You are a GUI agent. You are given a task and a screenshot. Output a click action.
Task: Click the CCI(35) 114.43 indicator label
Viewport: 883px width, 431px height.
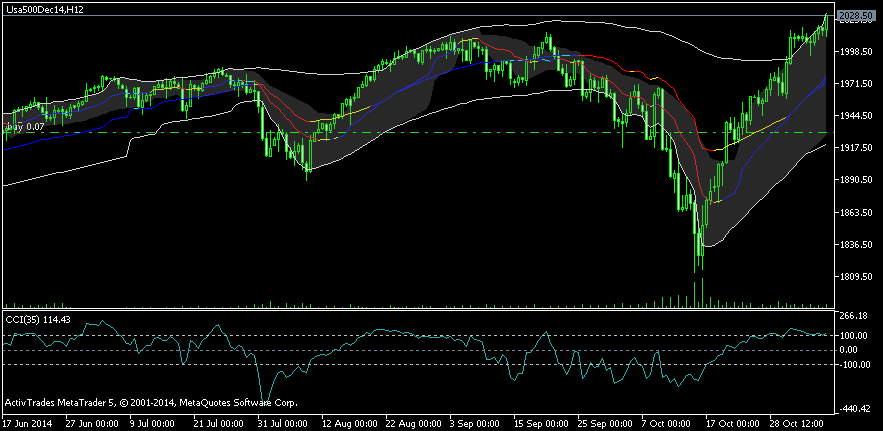[38, 319]
